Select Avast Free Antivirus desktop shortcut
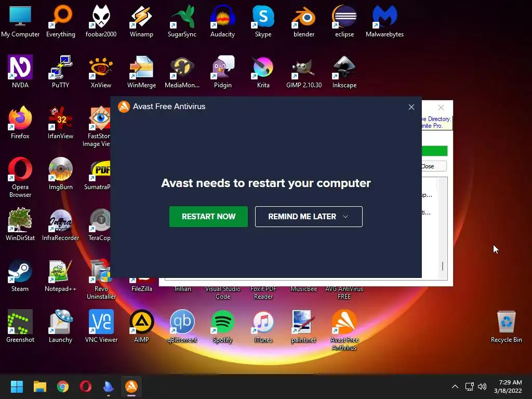The width and height of the screenshot is (532, 399). (x=344, y=330)
